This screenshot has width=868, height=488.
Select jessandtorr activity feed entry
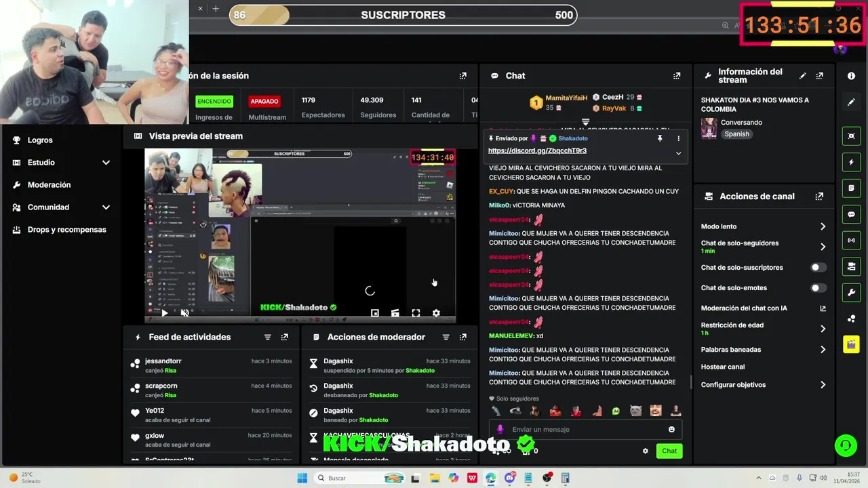212,365
